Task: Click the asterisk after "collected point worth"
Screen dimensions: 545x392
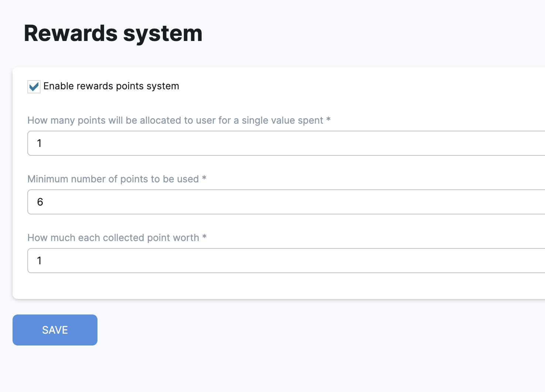Action: tap(204, 237)
